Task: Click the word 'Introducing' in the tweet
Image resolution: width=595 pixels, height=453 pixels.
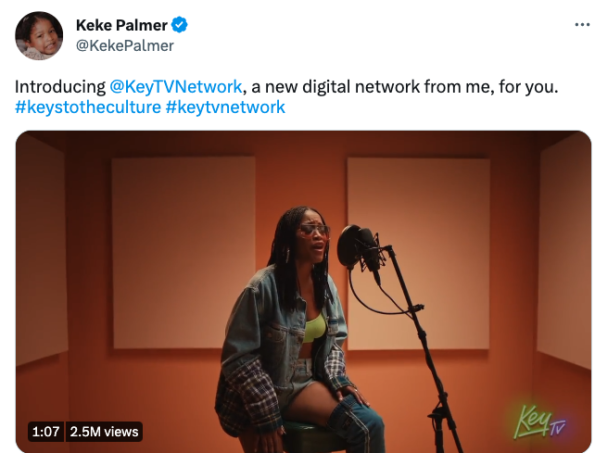Action: point(60,87)
